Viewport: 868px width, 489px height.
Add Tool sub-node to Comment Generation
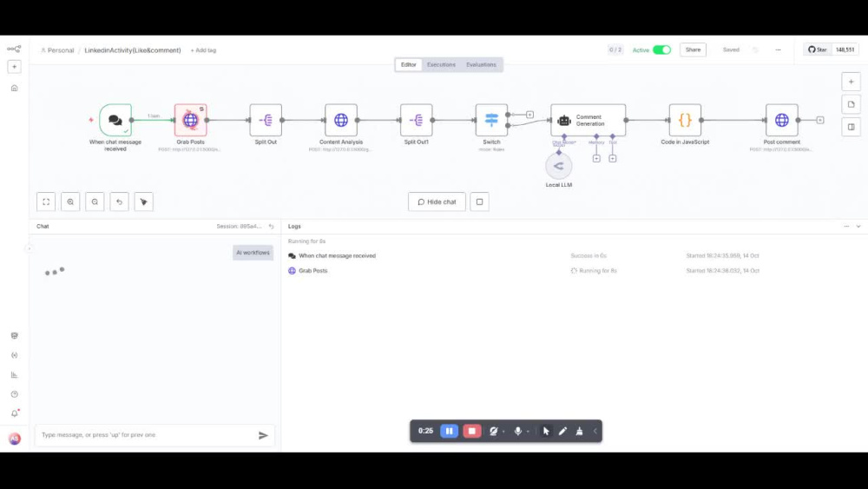612,158
